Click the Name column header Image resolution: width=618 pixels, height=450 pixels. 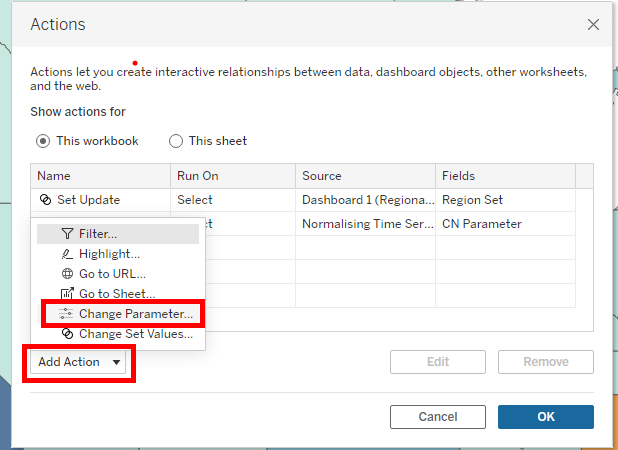click(54, 176)
